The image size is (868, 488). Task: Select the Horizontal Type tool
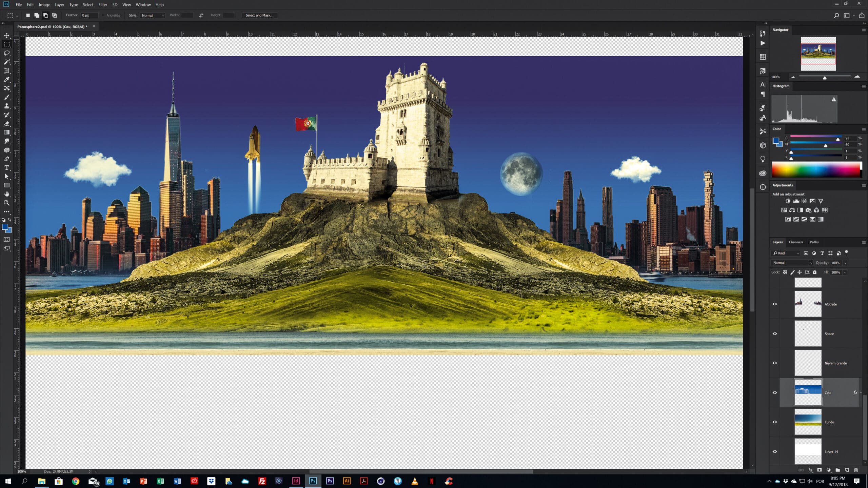[7, 168]
